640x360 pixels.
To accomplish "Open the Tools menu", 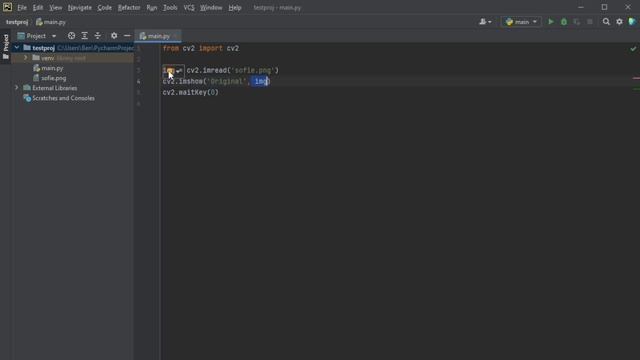I will tap(170, 7).
